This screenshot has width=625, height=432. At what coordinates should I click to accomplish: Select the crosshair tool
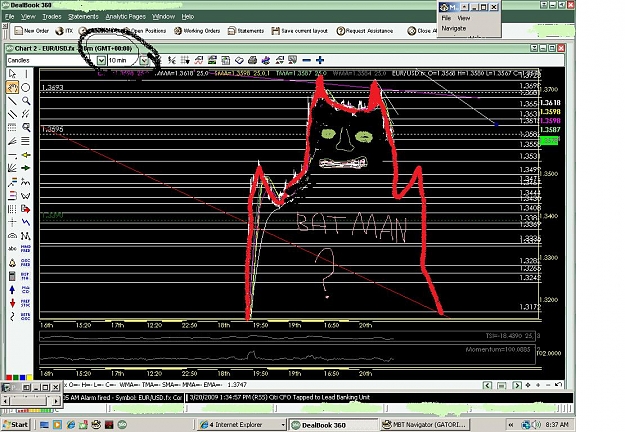(x=12, y=222)
